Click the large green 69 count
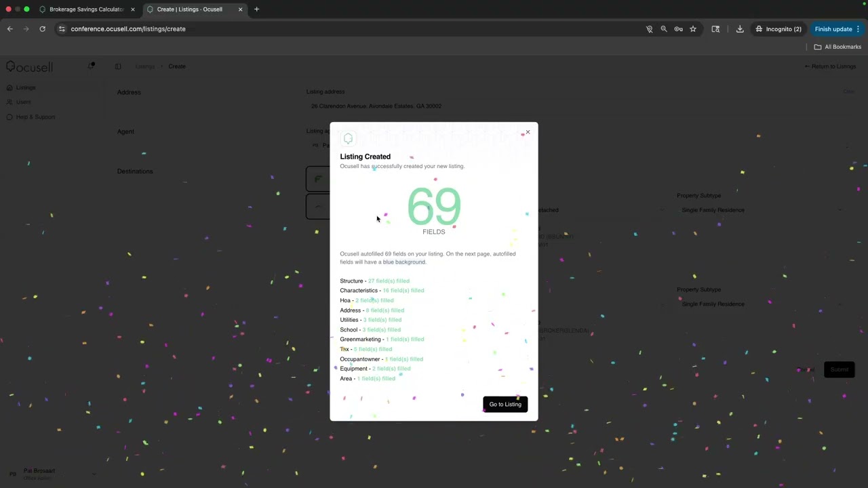868x488 pixels. tap(434, 207)
